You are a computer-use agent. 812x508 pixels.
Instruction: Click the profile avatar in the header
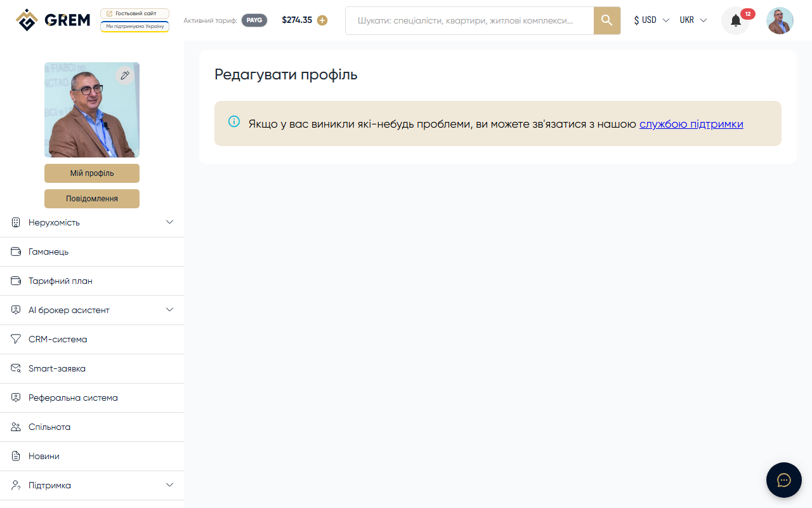pos(779,20)
